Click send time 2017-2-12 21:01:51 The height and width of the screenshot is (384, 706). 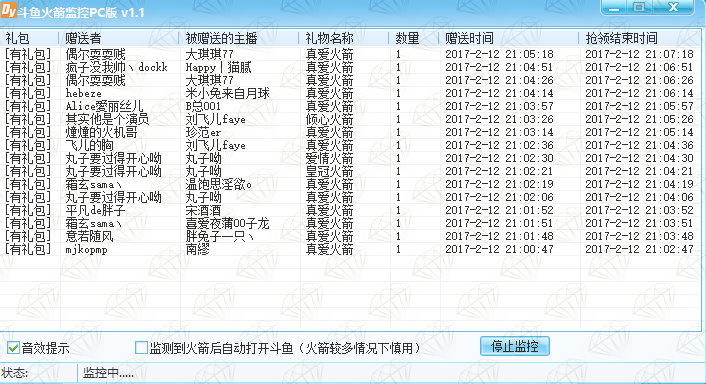499,223
